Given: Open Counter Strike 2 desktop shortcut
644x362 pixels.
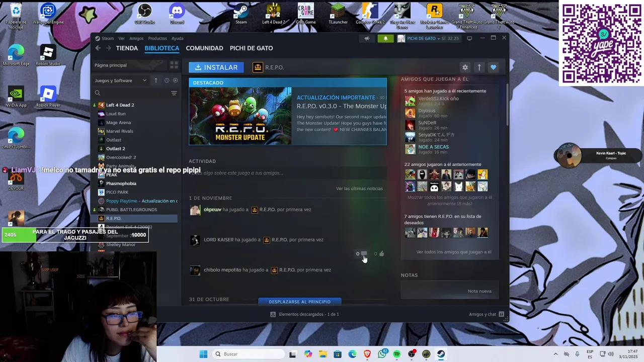Looking at the screenshot, I should [370, 14].
